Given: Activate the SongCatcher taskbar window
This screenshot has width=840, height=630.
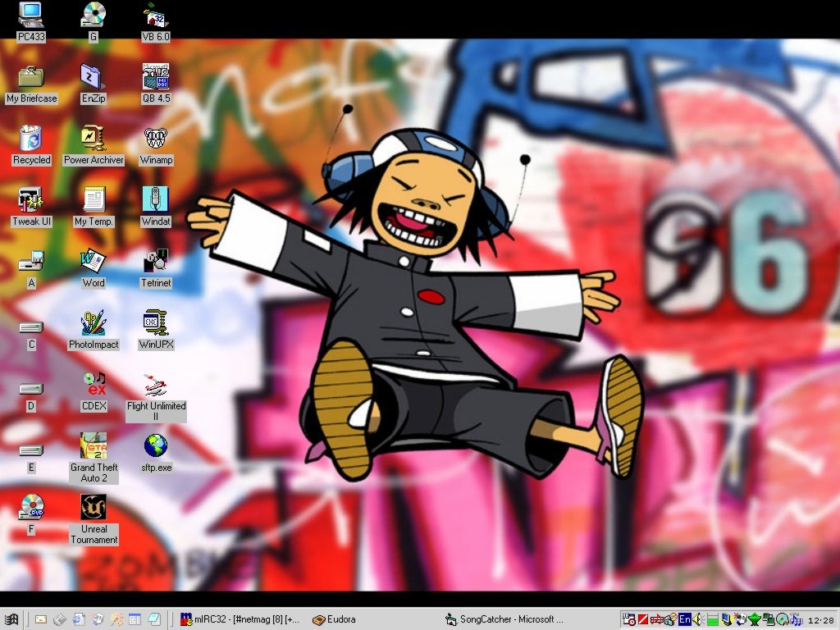Looking at the screenshot, I should tap(504, 619).
